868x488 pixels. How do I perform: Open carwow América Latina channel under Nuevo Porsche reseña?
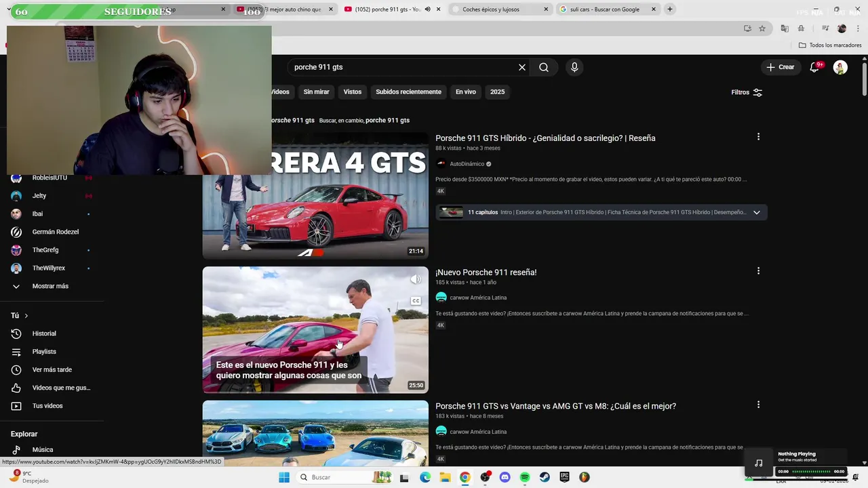pyautogui.click(x=478, y=298)
